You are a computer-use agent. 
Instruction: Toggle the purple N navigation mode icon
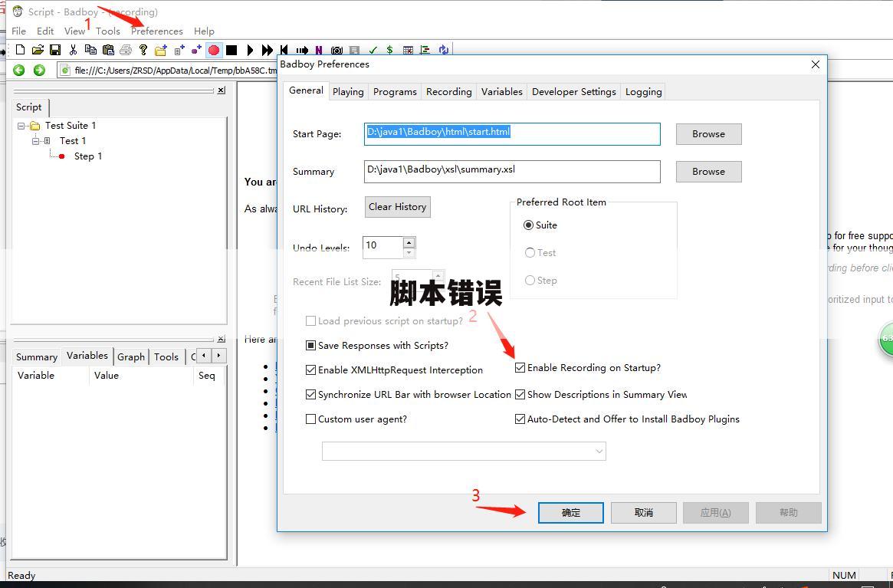point(318,50)
